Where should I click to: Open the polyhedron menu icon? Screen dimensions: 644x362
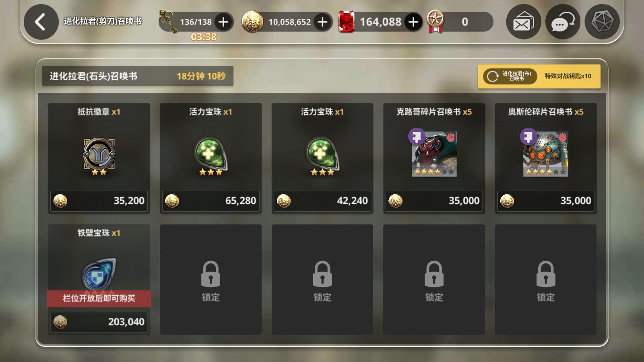(x=602, y=22)
